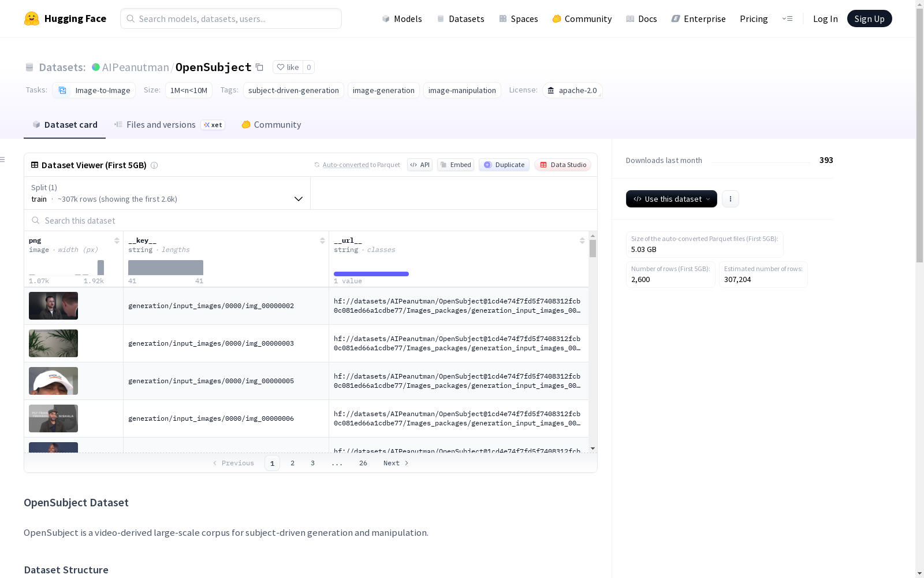Focus the Search this dataset field
The height and width of the screenshot is (578, 924).
(x=311, y=221)
